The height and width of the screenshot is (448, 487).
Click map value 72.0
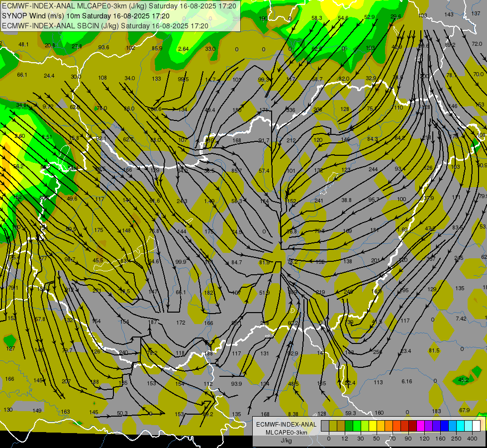477,44
